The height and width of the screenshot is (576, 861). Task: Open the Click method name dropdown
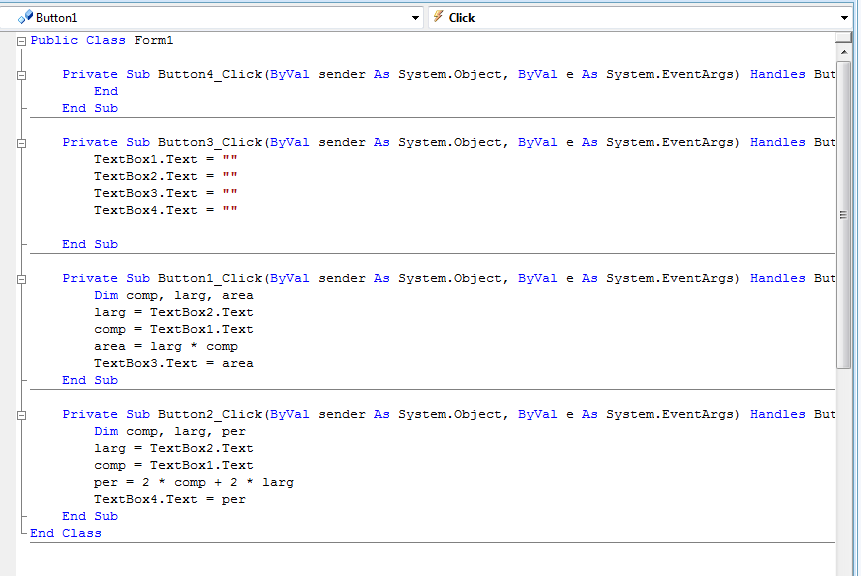pos(844,18)
